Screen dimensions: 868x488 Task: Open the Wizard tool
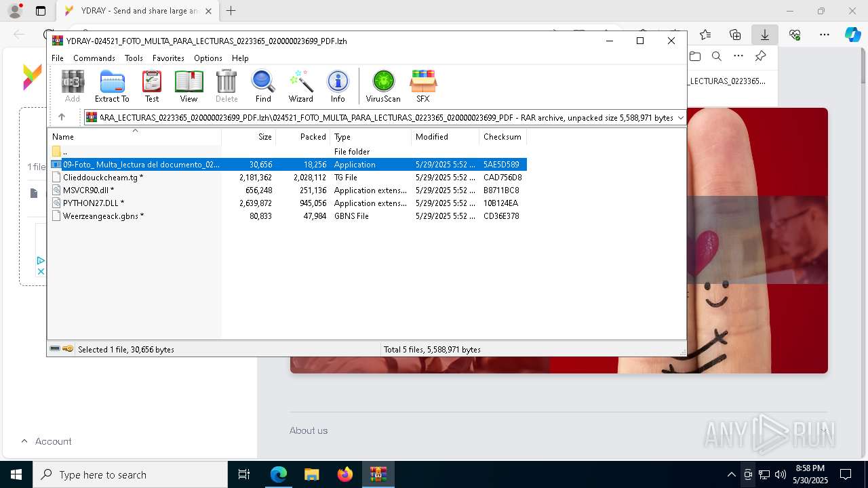(x=300, y=86)
